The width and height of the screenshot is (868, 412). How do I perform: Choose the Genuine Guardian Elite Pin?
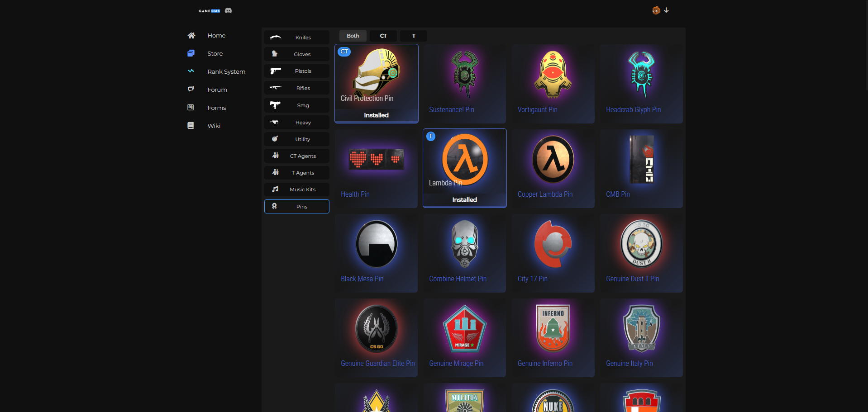(377, 337)
